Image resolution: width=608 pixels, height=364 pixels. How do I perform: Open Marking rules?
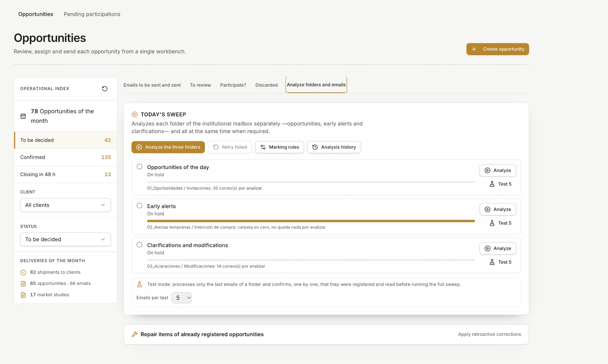click(x=279, y=147)
